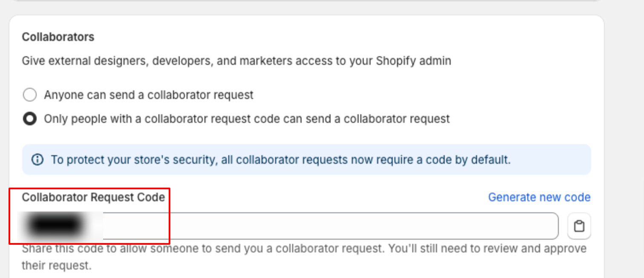The image size is (644, 278).
Task: Click the Collaborators section heading
Action: click(x=58, y=37)
